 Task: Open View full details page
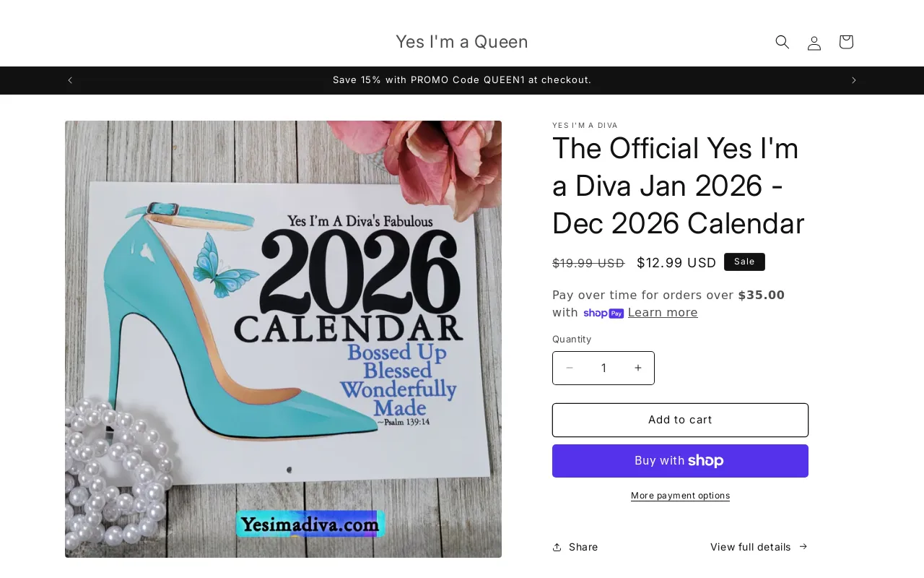pyautogui.click(x=751, y=547)
